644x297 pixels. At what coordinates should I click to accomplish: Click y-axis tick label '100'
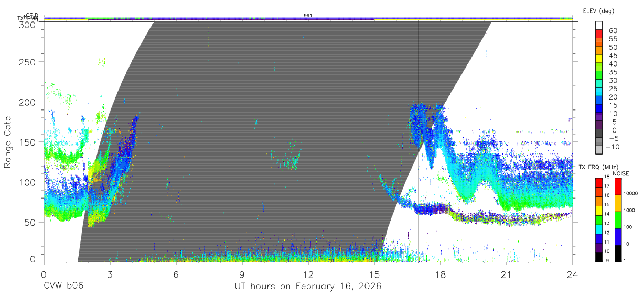pos(28,182)
